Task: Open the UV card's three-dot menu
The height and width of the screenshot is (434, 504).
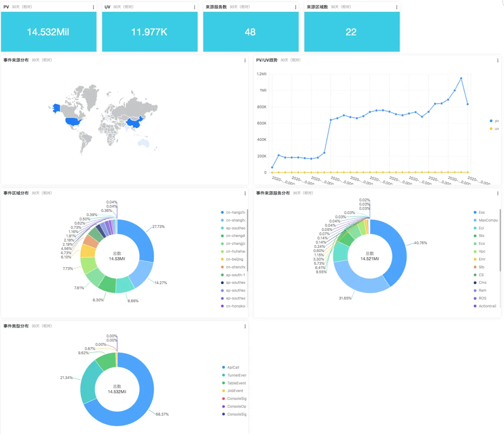Action: tap(194, 7)
